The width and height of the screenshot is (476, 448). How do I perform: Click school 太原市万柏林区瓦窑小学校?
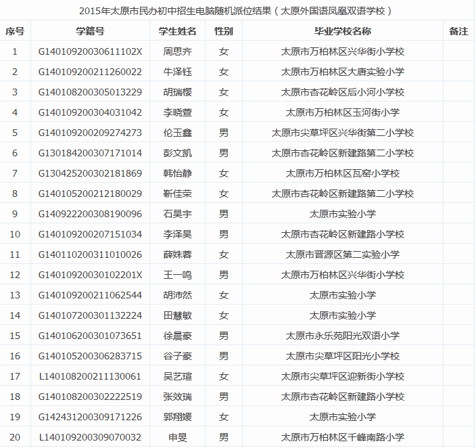click(342, 173)
